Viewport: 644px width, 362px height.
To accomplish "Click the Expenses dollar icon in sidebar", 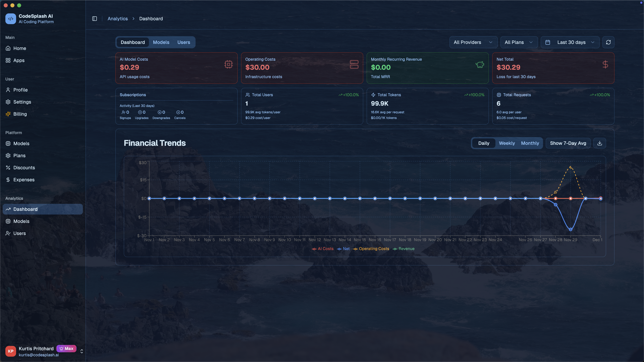I will pyautogui.click(x=8, y=180).
